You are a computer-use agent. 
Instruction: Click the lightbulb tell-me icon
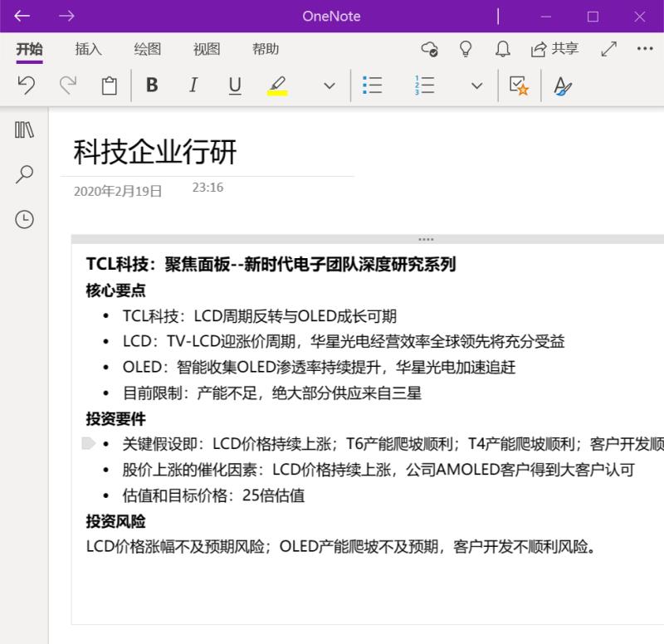466,49
